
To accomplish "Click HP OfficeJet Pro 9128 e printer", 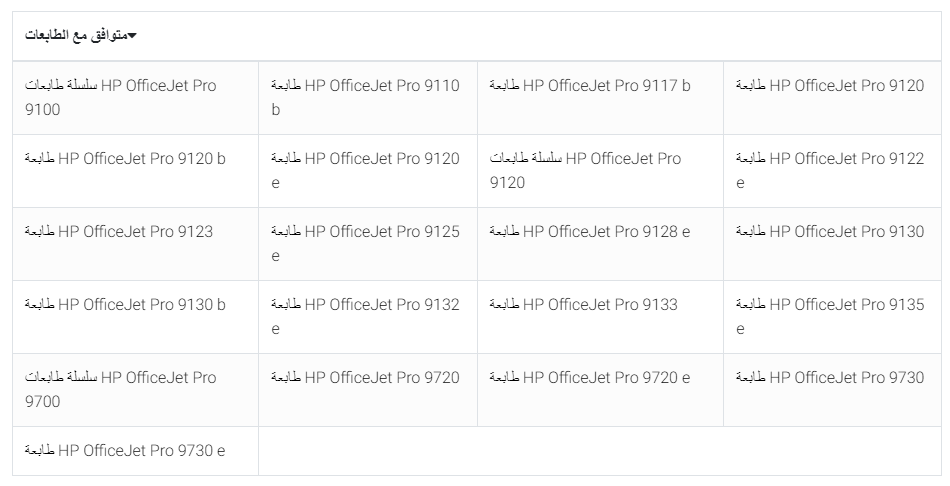I will [x=589, y=232].
